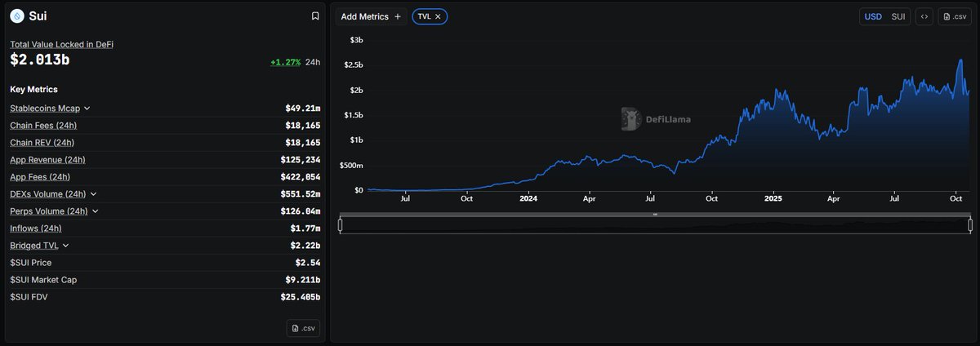Click Total Value Locked in DeFi label
This screenshot has height=346, width=980.
61,44
